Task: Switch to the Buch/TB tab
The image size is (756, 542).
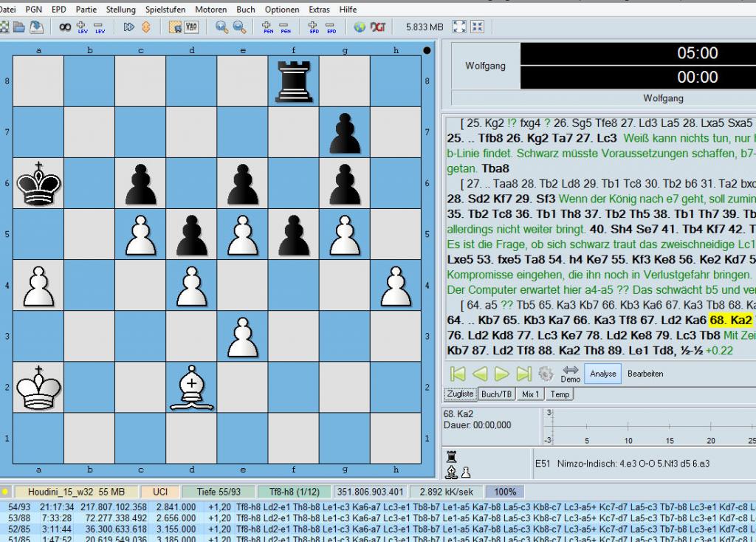Action: [x=496, y=394]
